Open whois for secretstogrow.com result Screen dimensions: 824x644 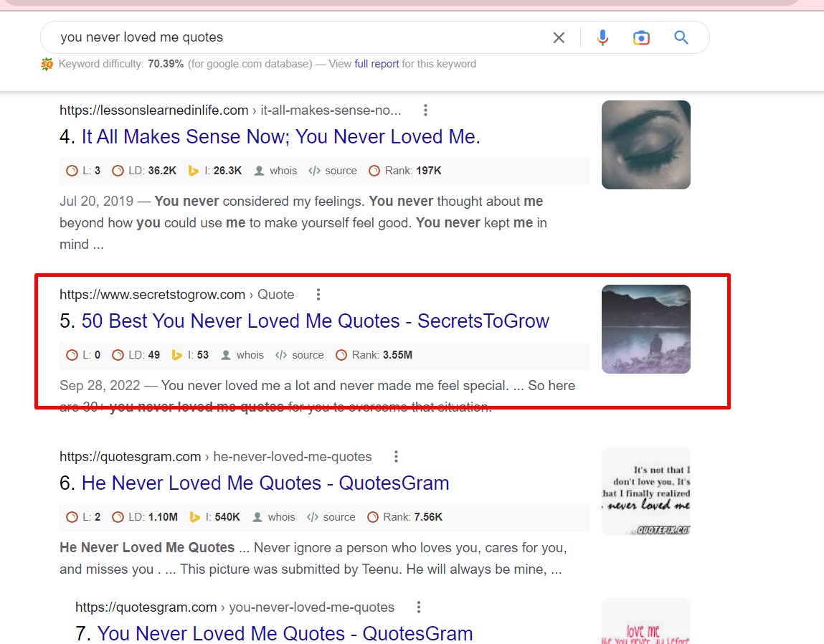click(242, 355)
